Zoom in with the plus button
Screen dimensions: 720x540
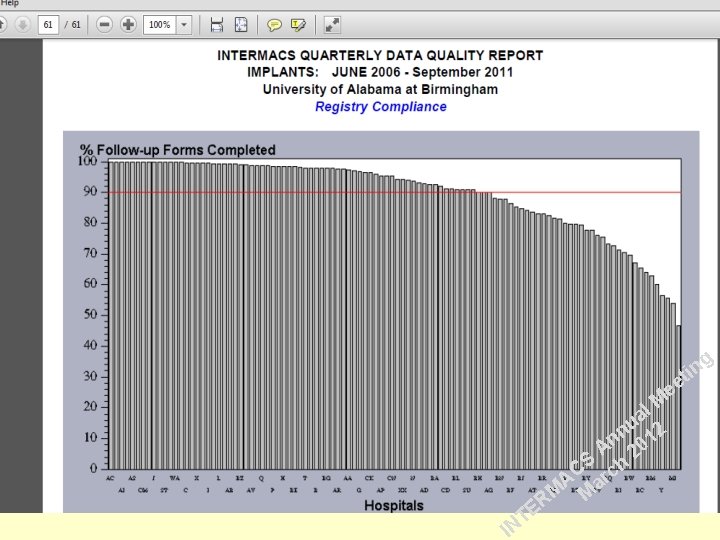(128, 24)
